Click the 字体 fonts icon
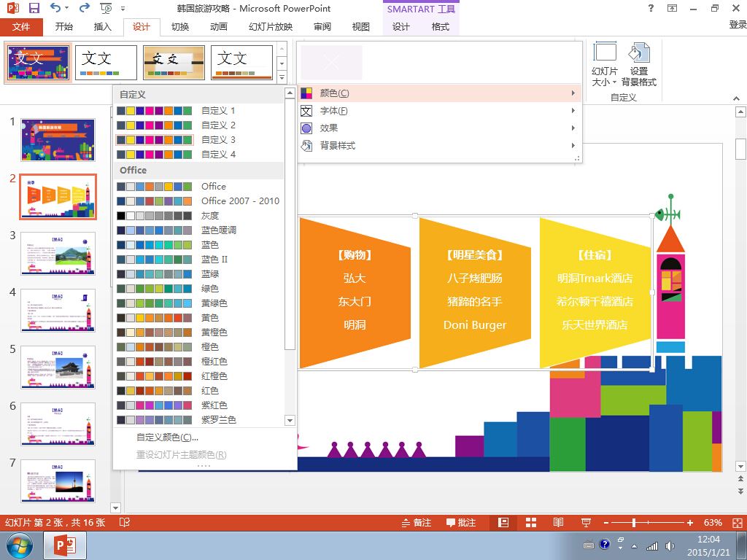The image size is (747, 560). click(306, 111)
